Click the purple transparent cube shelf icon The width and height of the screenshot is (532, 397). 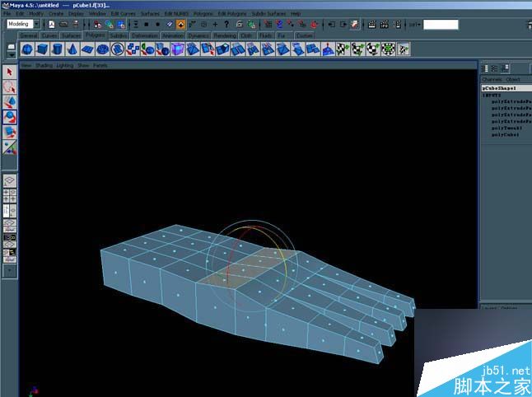(177, 49)
